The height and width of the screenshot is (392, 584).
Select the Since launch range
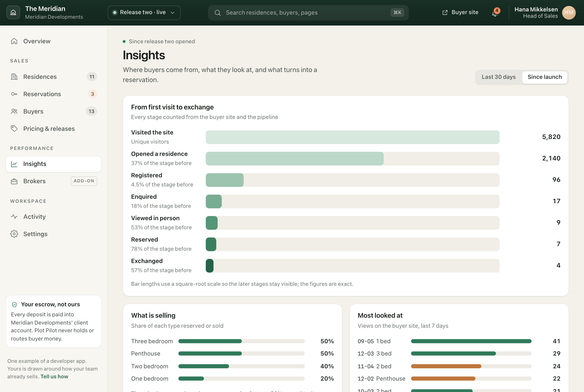(x=545, y=77)
